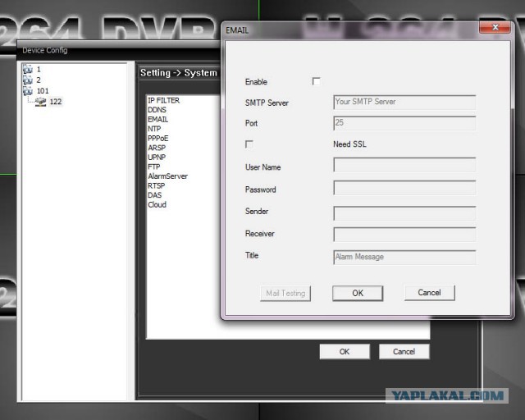The image size is (525, 420).
Task: Click Cancel in the Device Config window
Action: (404, 352)
